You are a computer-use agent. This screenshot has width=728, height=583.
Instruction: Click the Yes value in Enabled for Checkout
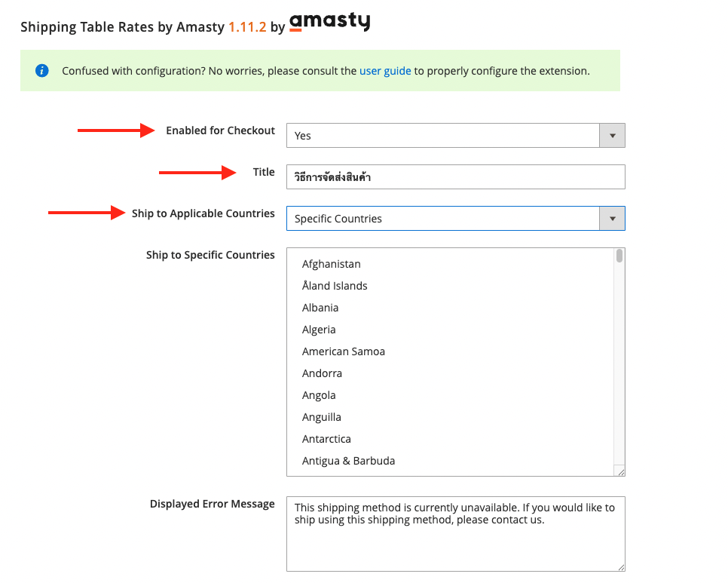pyautogui.click(x=302, y=136)
